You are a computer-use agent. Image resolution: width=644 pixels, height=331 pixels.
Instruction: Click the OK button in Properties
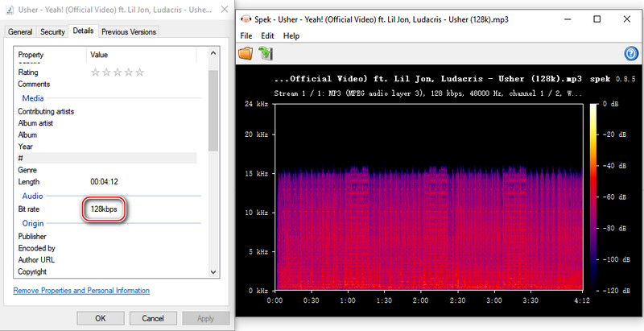[x=100, y=318]
